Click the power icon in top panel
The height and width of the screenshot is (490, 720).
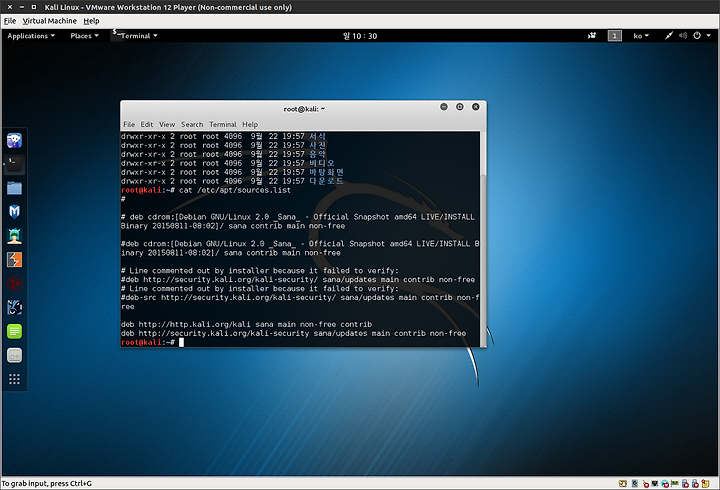coord(697,35)
